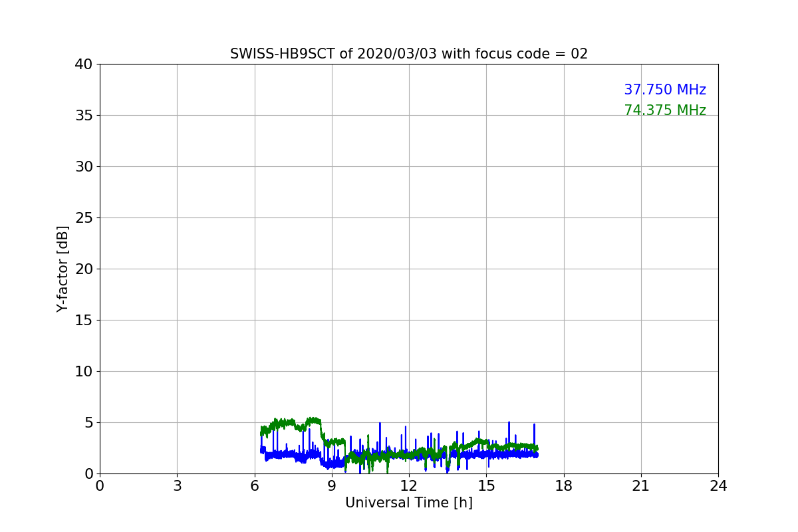Click the y-axis tick label 40

coord(84,65)
